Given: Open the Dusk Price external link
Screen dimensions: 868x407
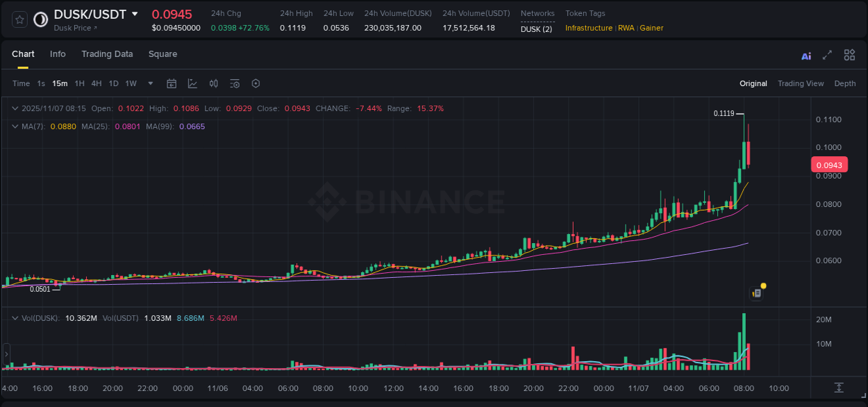Looking at the screenshot, I should (x=74, y=29).
